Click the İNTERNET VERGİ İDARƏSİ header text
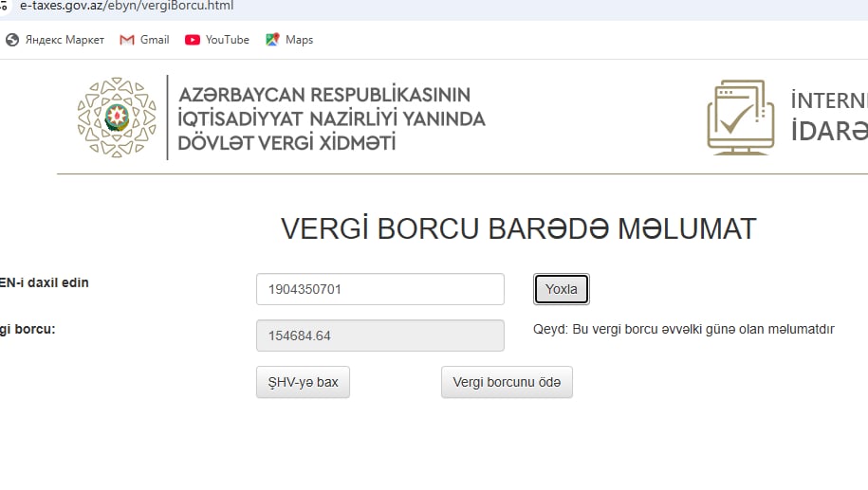 [x=829, y=117]
